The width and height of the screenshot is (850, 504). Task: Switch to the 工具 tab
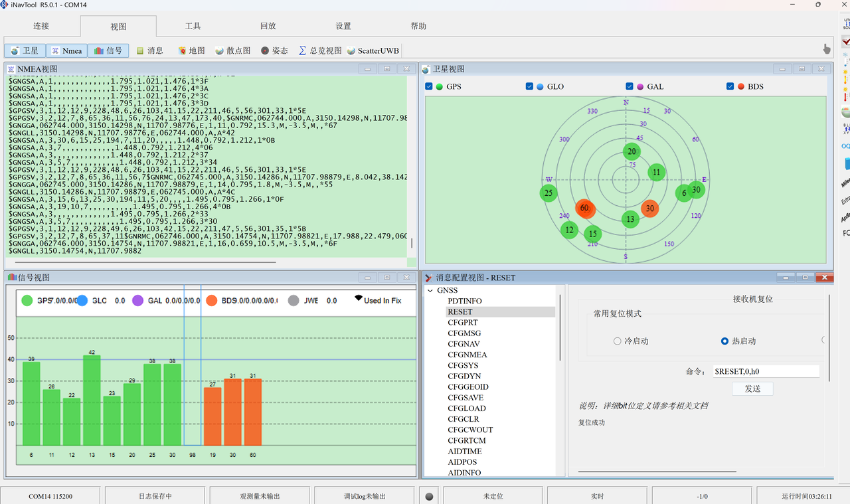tap(193, 26)
